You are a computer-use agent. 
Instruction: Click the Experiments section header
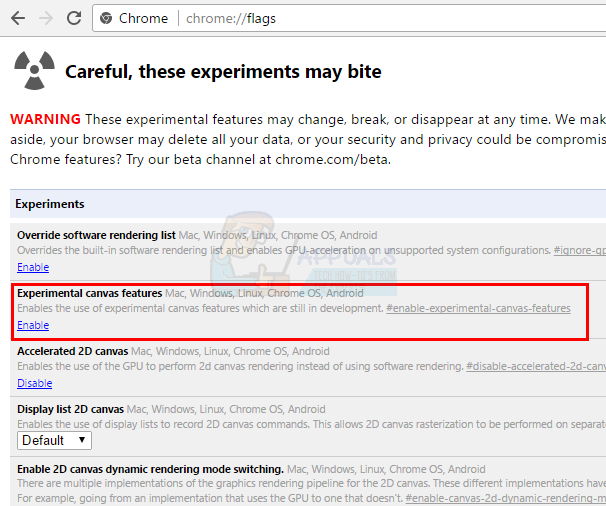point(308,204)
